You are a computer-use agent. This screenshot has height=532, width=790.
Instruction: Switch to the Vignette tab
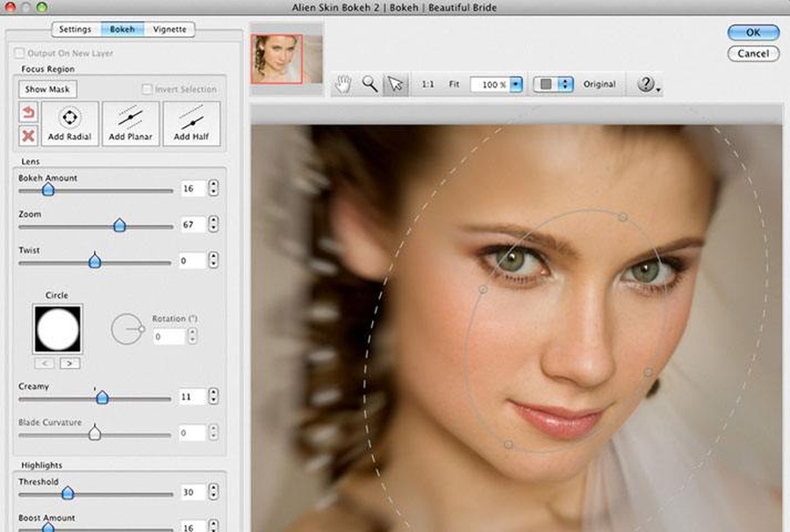(x=169, y=29)
